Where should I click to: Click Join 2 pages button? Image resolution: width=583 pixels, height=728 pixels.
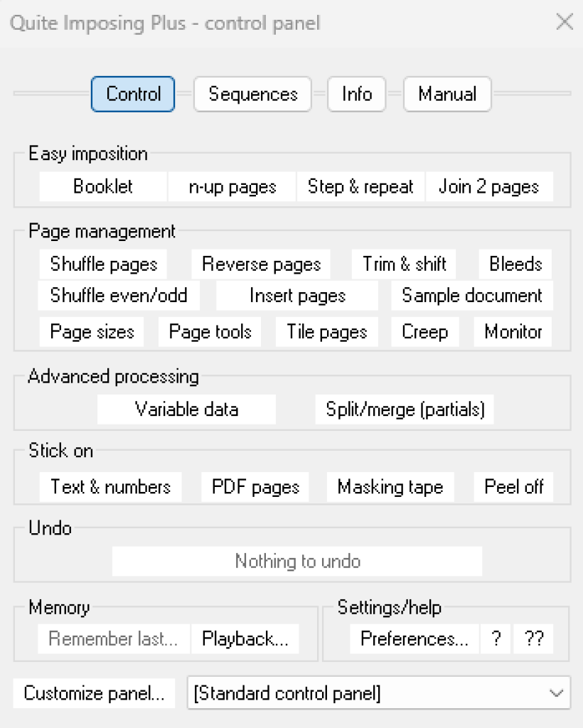click(x=488, y=187)
